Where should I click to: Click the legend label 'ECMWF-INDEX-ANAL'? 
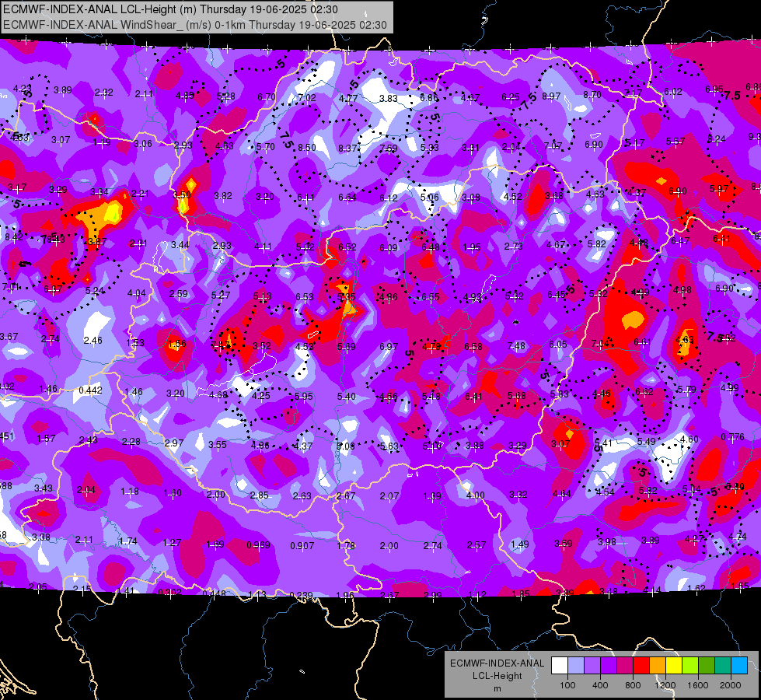(497, 663)
